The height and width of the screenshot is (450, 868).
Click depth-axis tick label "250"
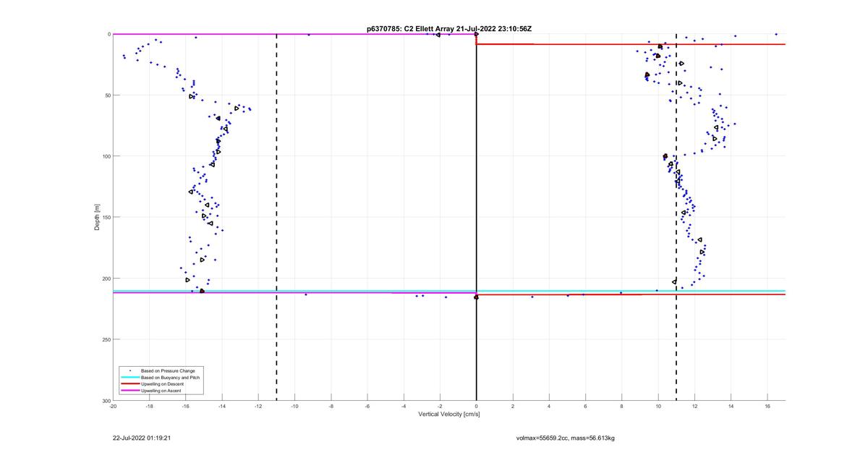[106, 339]
